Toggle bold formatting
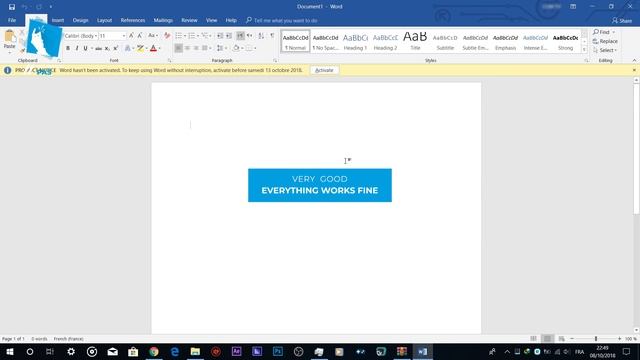 point(68,48)
